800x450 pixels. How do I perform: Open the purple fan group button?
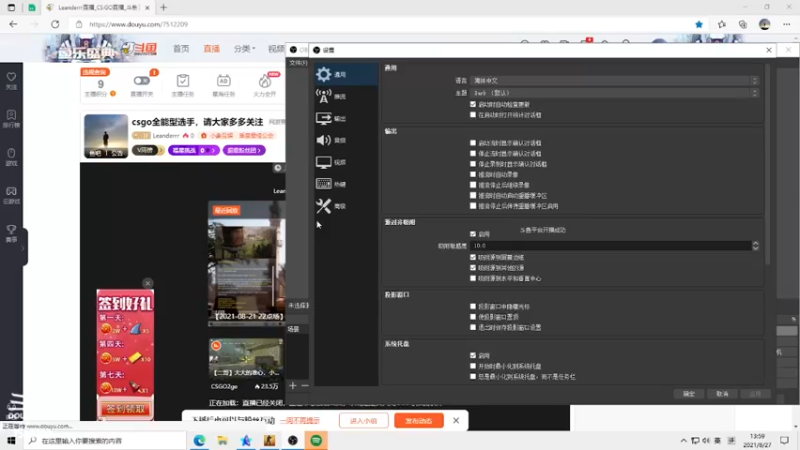244,150
